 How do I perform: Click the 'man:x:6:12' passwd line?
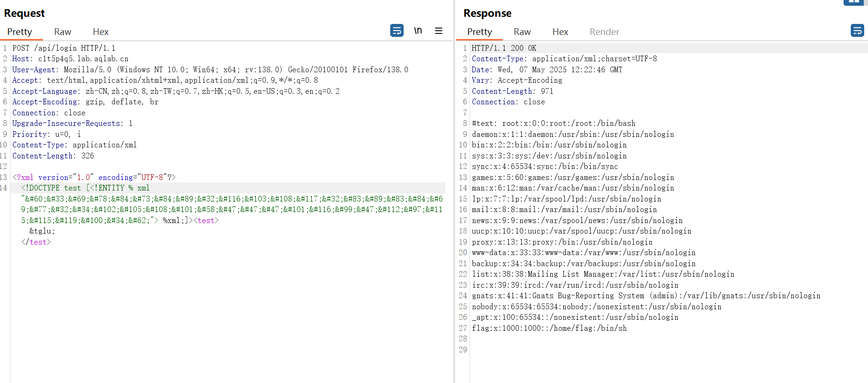[x=573, y=188]
